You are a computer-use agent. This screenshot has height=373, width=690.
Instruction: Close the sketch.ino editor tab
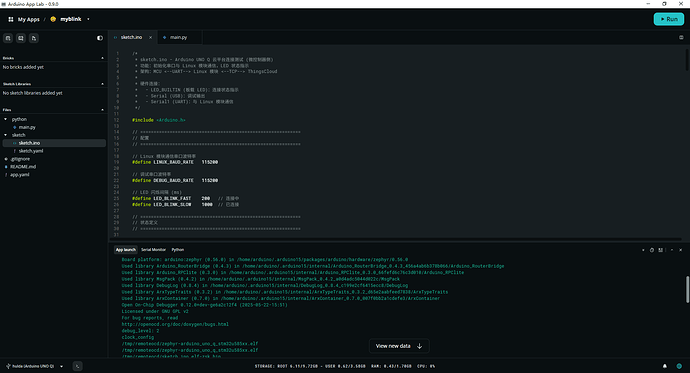[150, 37]
